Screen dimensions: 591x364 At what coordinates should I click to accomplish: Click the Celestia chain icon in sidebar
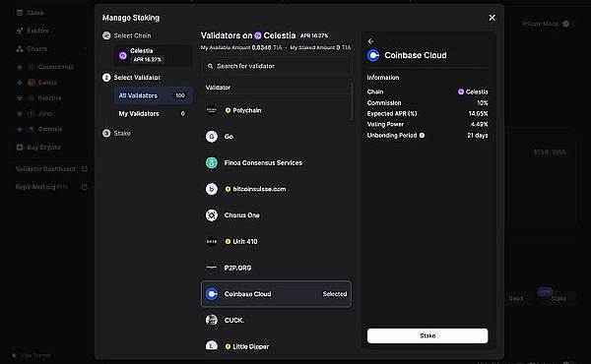pos(123,56)
